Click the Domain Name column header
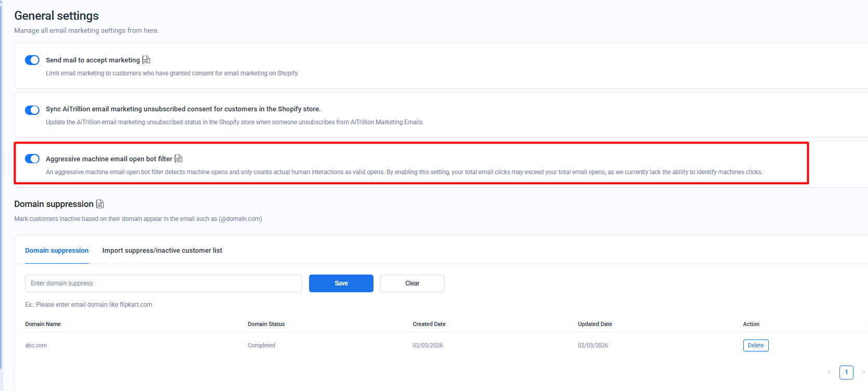This screenshot has width=868, height=391. click(x=43, y=324)
